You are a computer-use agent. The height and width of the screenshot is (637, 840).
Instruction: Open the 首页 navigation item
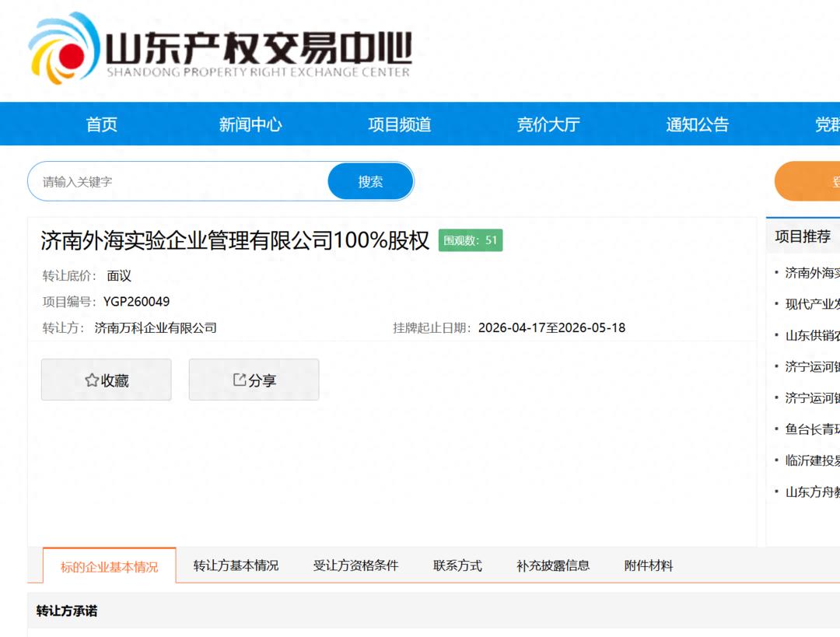(102, 124)
